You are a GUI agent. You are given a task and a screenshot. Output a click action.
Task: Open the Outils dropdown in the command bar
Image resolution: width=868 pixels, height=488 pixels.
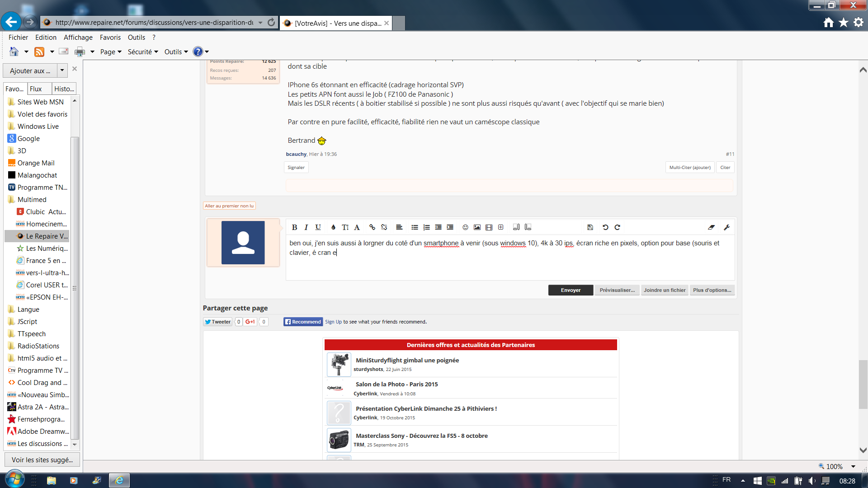[x=176, y=52]
